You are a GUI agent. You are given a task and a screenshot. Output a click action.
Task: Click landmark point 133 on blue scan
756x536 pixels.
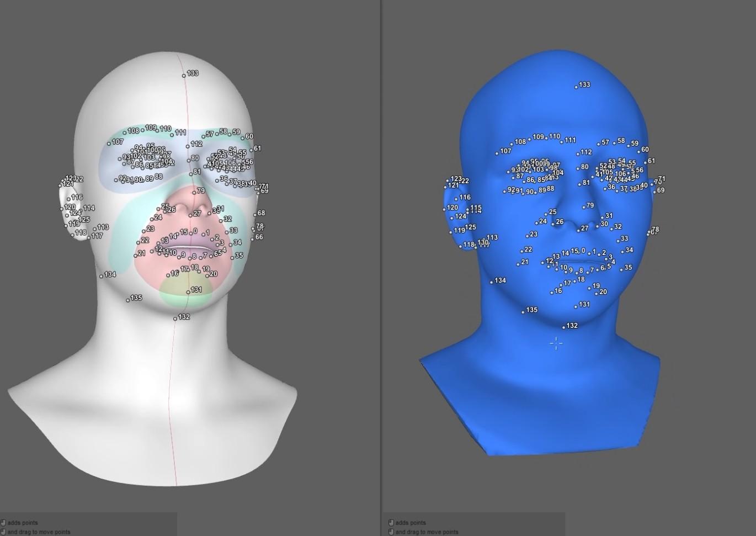pos(576,87)
